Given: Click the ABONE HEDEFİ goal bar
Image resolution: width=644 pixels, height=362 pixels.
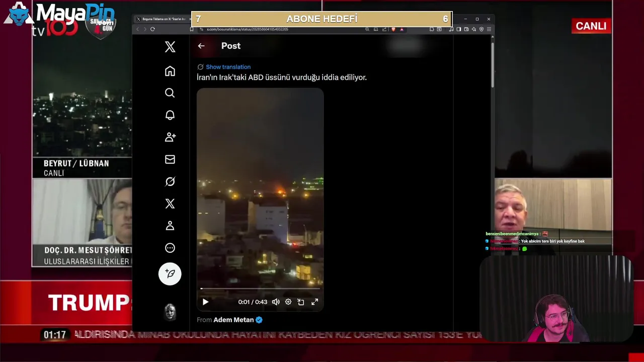Looking at the screenshot, I should 322,19.
